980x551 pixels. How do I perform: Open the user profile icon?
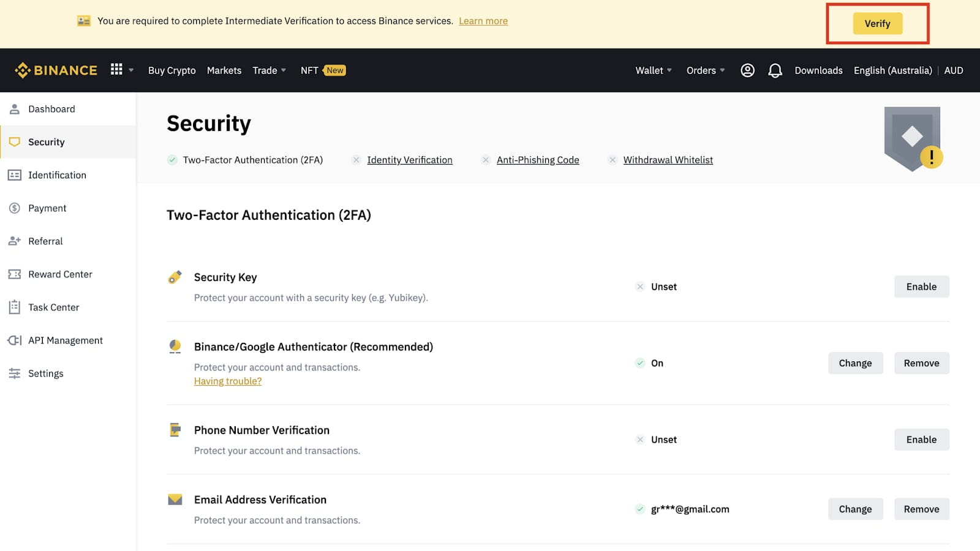click(747, 70)
